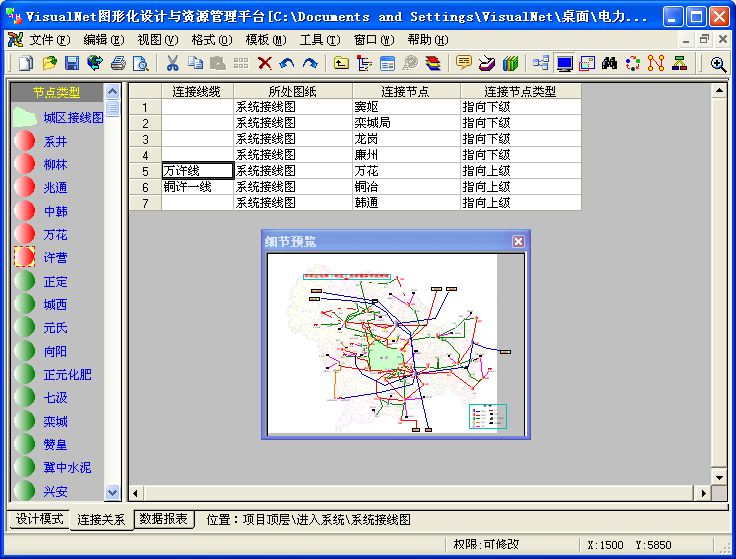Click the node list scroll-down arrow
This screenshot has width=736, height=559.
click(x=112, y=492)
